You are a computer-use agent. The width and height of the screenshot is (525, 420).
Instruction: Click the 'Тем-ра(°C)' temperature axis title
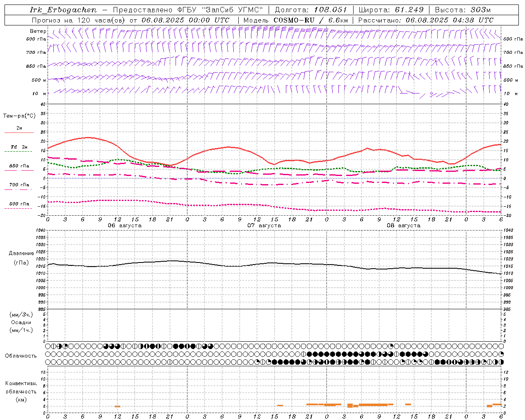coord(19,116)
